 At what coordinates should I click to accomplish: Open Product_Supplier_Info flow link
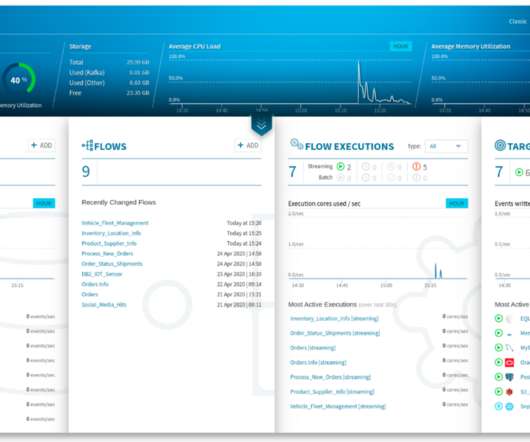109,243
